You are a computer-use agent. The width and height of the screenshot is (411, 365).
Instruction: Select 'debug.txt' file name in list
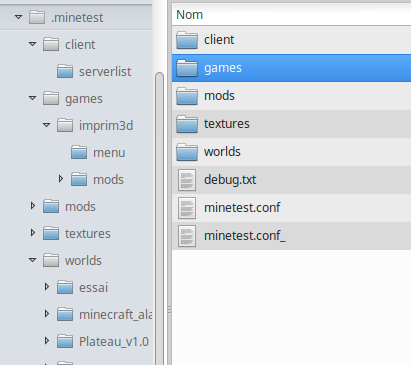point(230,180)
